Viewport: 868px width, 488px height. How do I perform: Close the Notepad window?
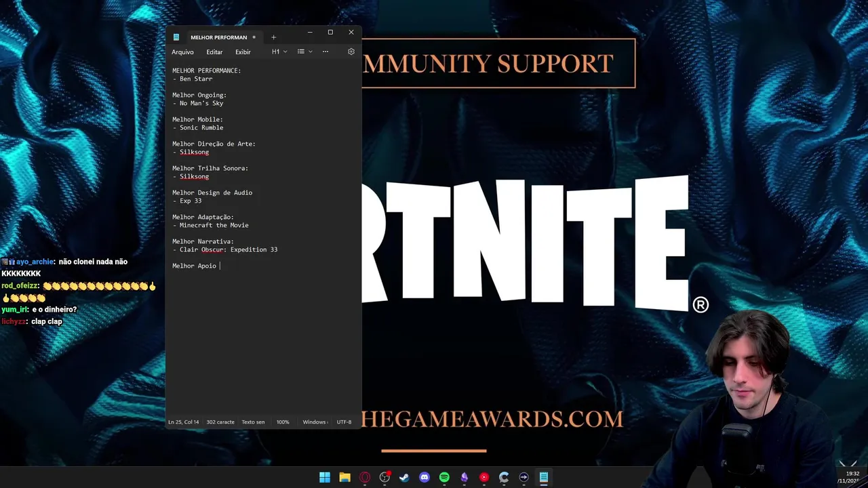(x=351, y=33)
